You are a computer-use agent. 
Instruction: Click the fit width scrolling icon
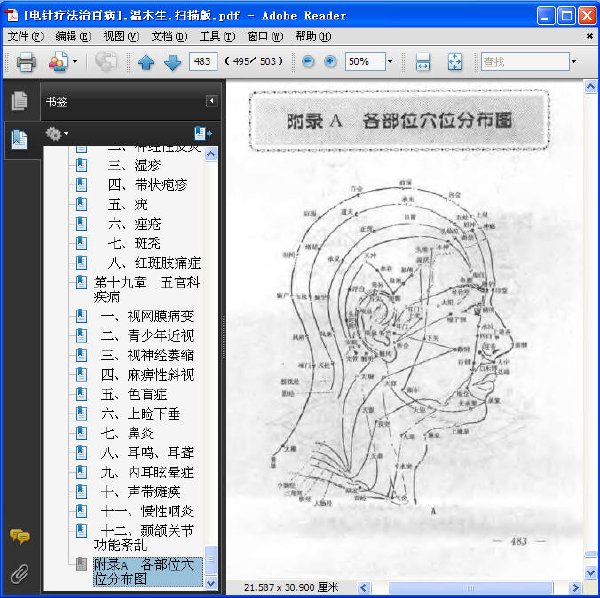coord(423,62)
